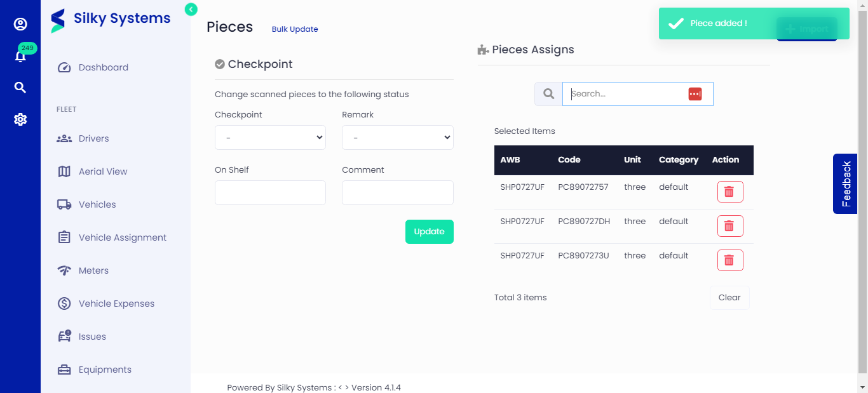Expand the Remark dropdown

pyautogui.click(x=397, y=138)
